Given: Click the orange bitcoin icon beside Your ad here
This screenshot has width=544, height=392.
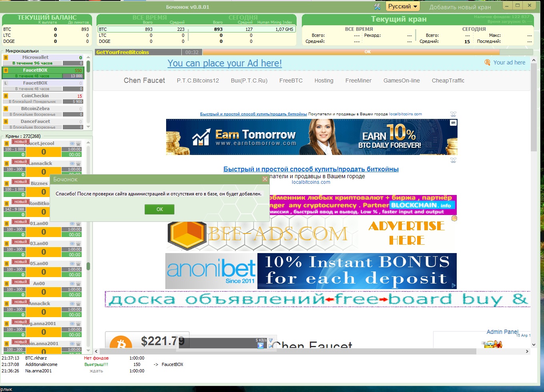Looking at the screenshot, I should point(487,62).
